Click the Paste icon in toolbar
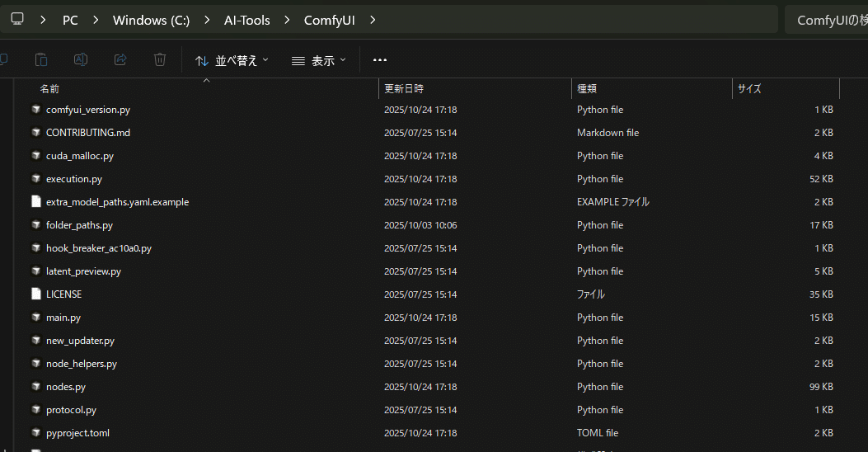Image resolution: width=868 pixels, height=452 pixels. click(x=41, y=59)
